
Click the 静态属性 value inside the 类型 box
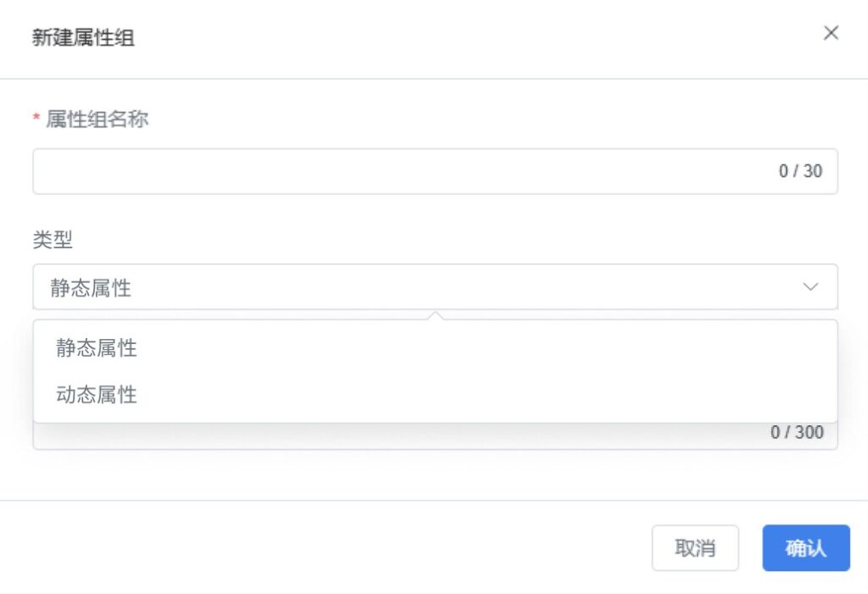(x=91, y=288)
